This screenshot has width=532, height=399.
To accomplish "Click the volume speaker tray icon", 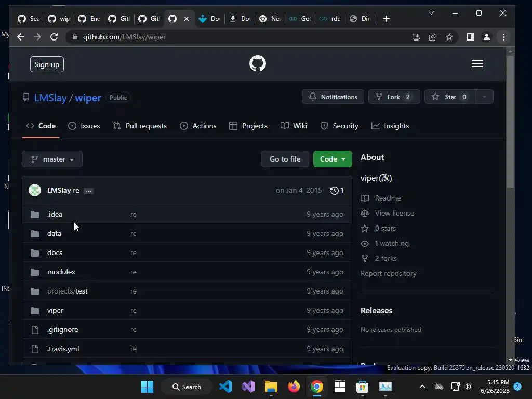I will tap(468, 387).
